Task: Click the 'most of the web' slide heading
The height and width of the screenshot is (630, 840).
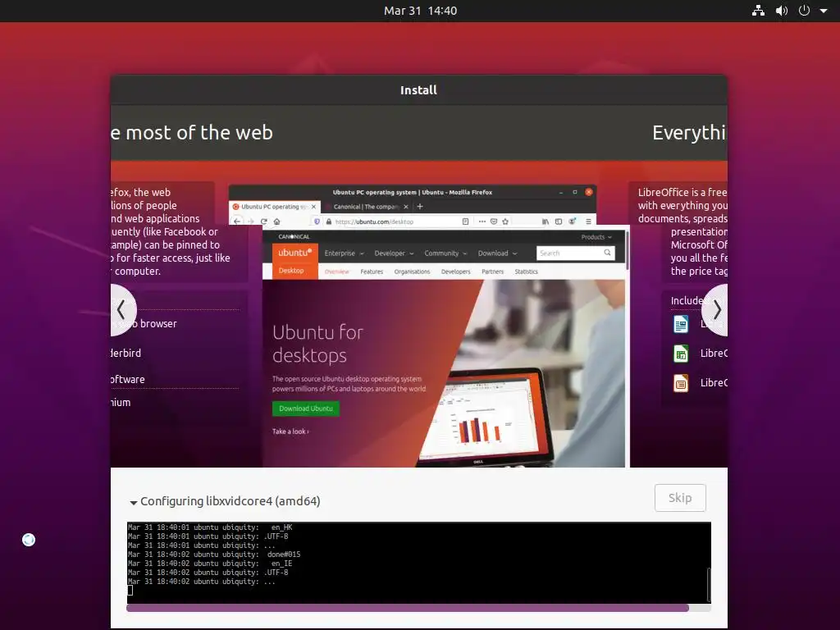Action: 199,133
